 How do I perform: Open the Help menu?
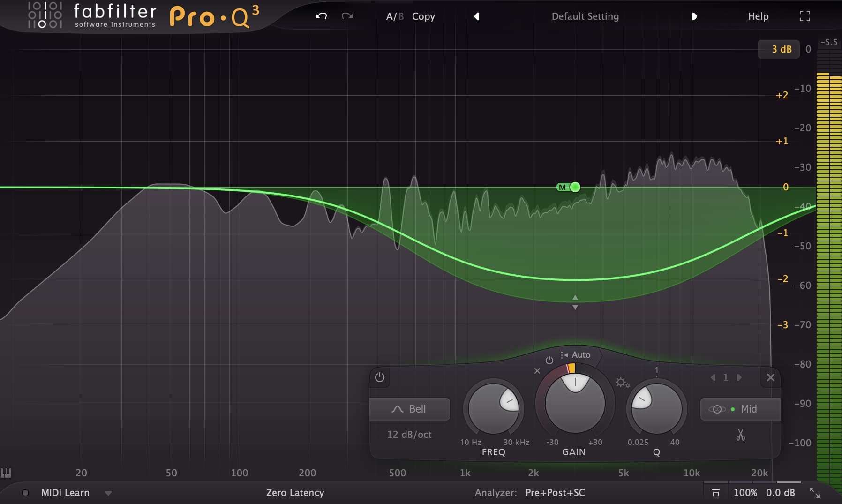click(758, 16)
